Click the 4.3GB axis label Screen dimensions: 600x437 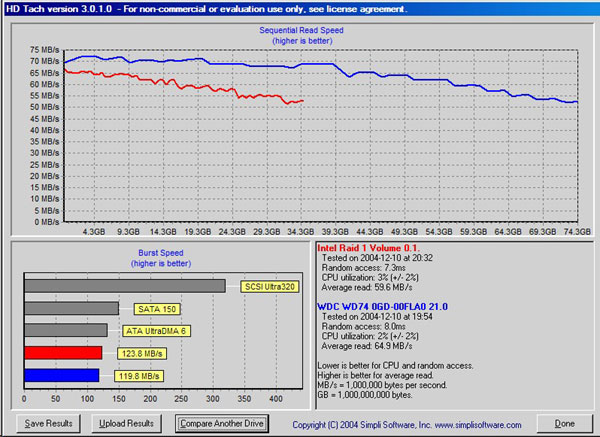(x=94, y=232)
